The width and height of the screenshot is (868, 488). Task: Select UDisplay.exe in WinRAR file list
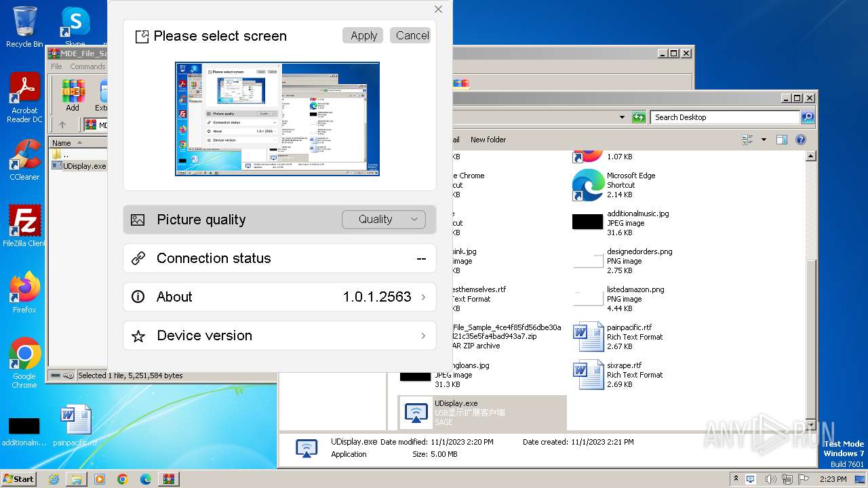coord(79,166)
